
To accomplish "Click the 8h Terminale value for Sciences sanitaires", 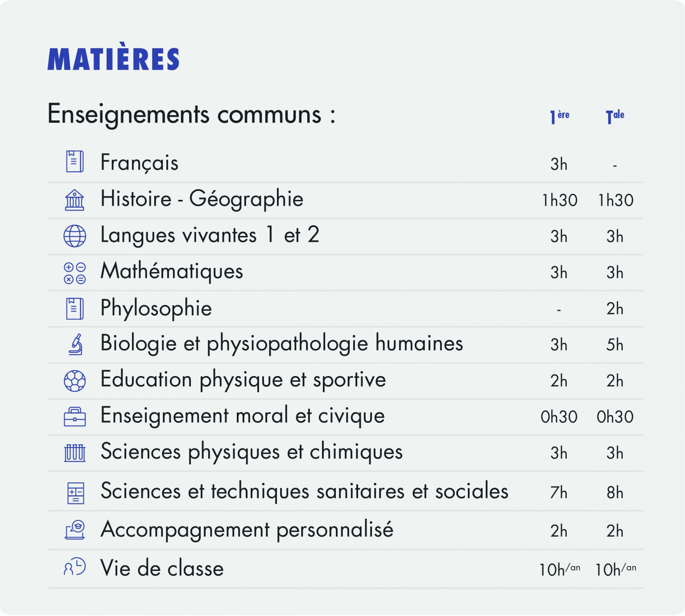I will pyautogui.click(x=615, y=492).
